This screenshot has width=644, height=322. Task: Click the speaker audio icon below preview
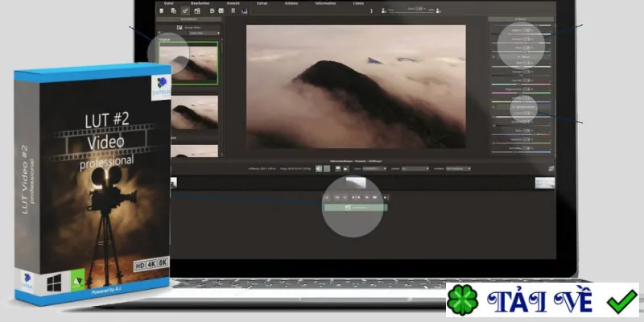[x=319, y=168]
